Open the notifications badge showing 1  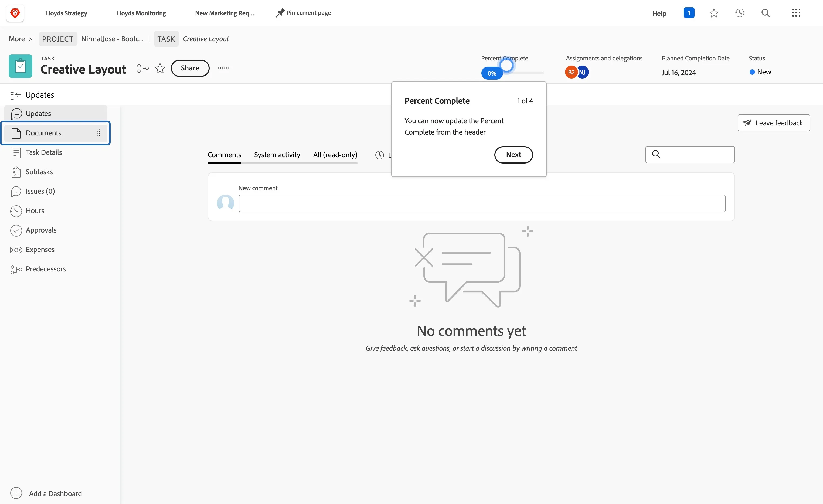689,13
